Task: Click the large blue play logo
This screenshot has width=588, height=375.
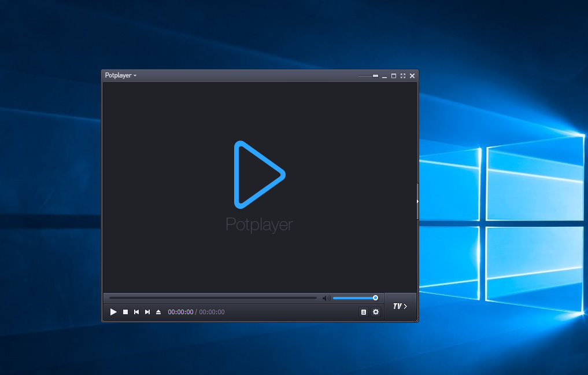Action: coord(260,175)
